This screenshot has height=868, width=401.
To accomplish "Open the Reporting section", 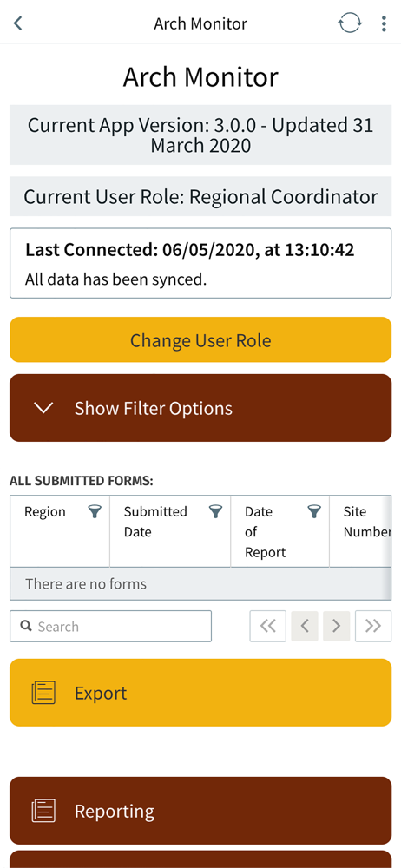I will coord(200,811).
